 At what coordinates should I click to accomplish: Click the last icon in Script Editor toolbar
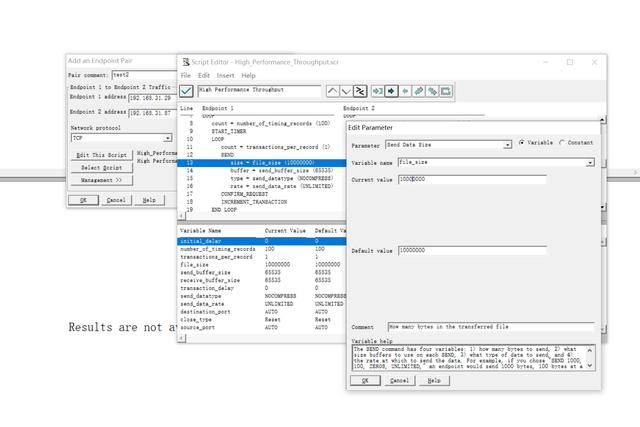click(447, 91)
